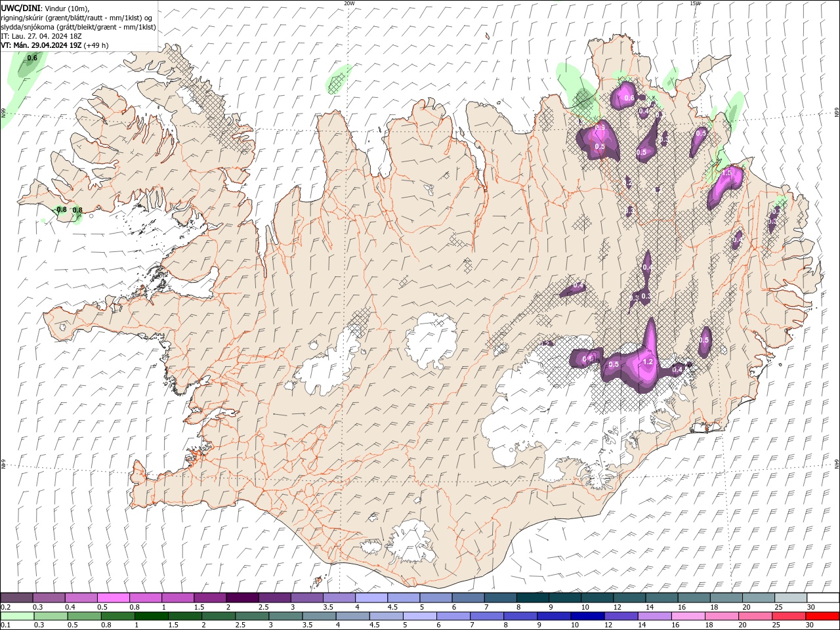Image resolution: width=840 pixels, height=630 pixels.
Task: Click the palest green 0.1 swatch in lower legend
Action: point(17,616)
